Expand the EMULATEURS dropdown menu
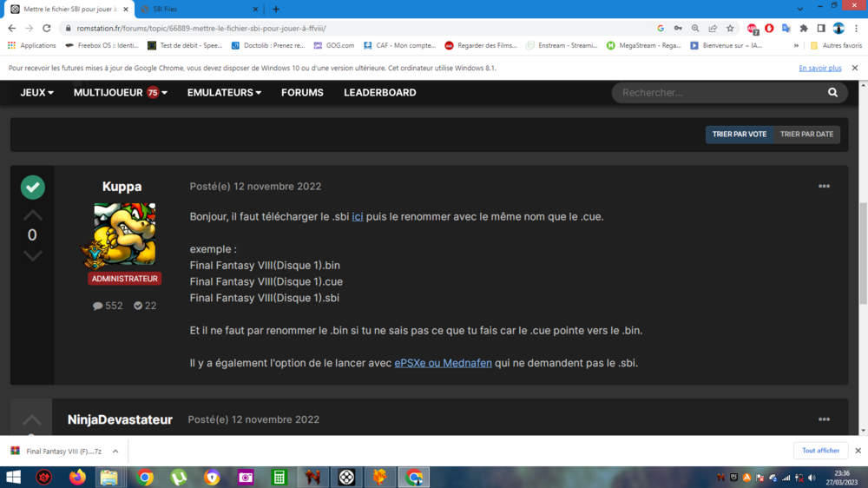 coord(224,92)
